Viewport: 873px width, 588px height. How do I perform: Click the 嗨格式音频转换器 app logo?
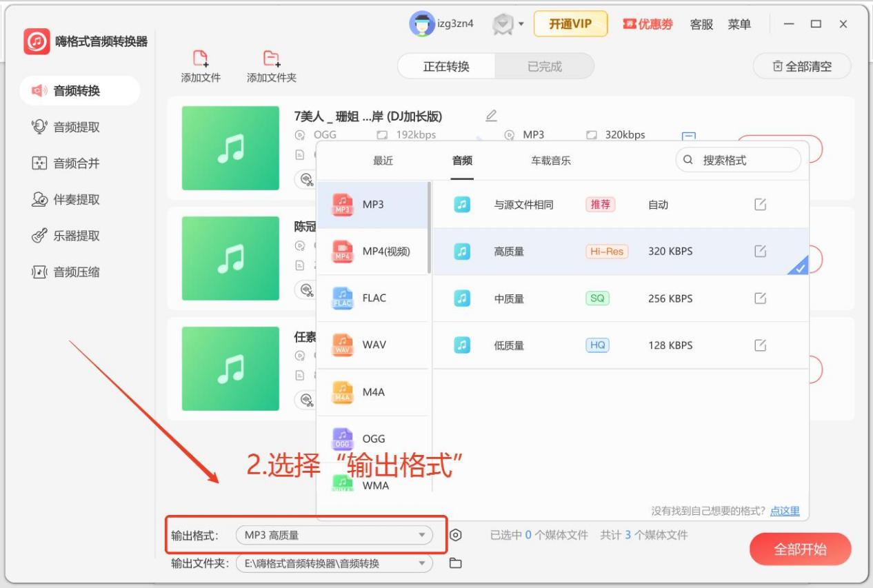click(x=37, y=41)
